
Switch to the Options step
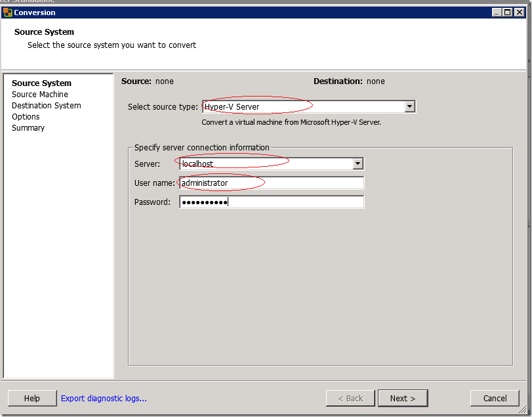click(26, 117)
